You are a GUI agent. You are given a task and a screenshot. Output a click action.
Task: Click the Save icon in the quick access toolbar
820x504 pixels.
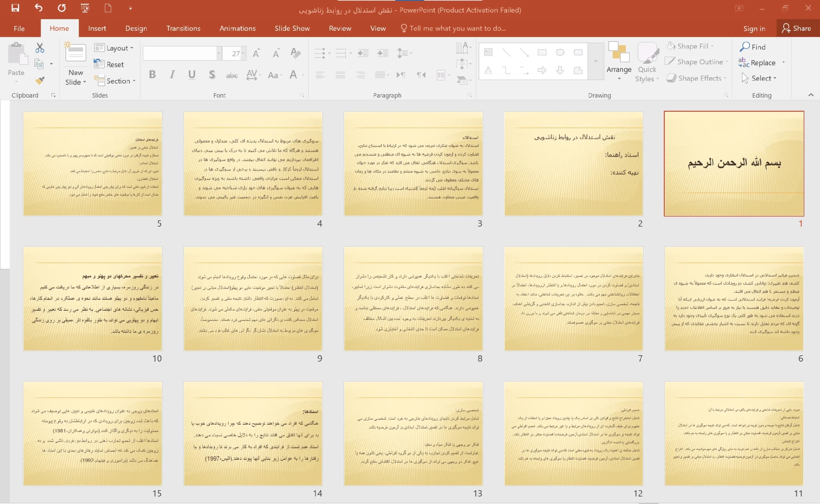tap(15, 8)
